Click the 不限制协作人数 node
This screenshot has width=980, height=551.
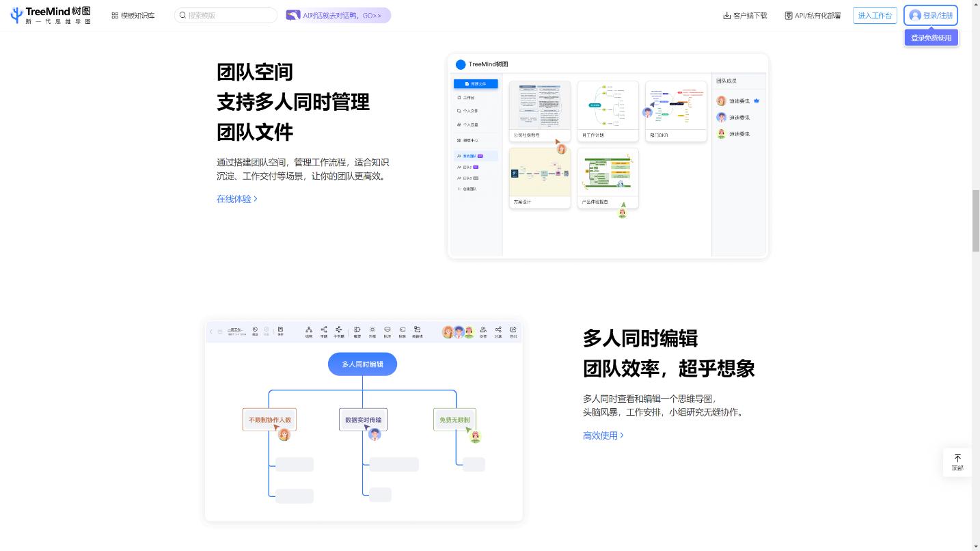(x=269, y=420)
